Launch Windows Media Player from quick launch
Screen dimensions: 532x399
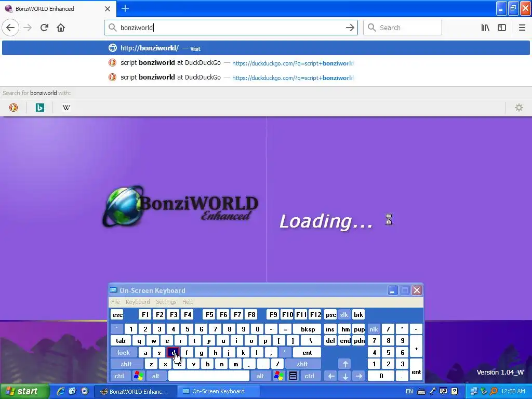click(85, 391)
